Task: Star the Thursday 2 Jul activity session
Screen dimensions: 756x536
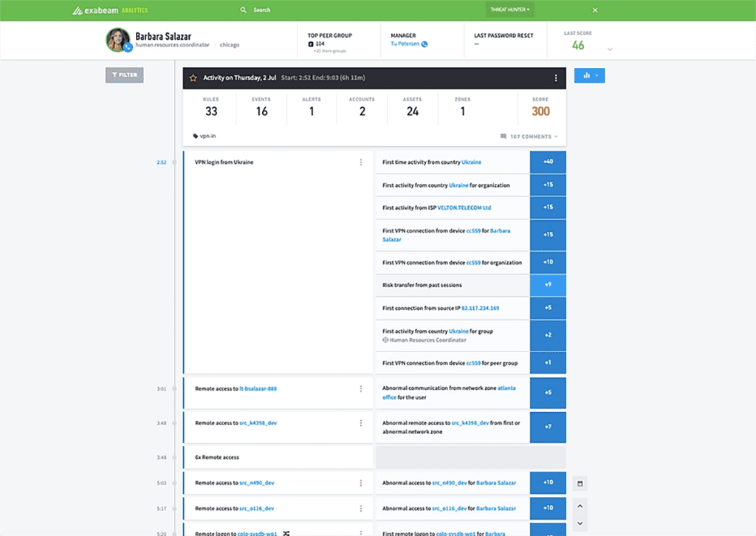Action: (193, 78)
